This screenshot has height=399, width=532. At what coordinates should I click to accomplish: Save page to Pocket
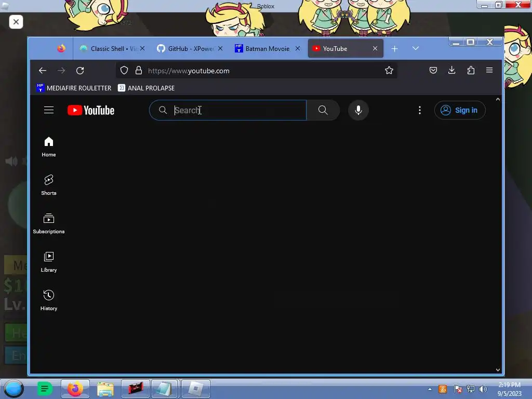[433, 70]
